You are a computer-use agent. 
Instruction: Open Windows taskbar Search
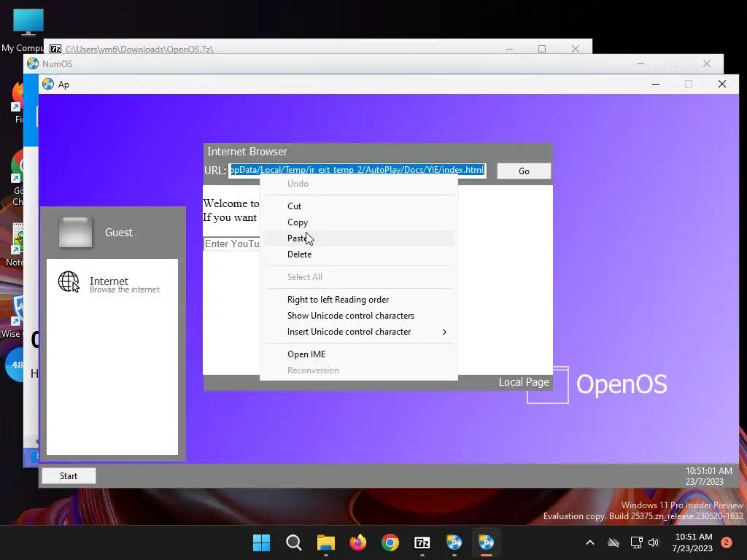pos(293,542)
